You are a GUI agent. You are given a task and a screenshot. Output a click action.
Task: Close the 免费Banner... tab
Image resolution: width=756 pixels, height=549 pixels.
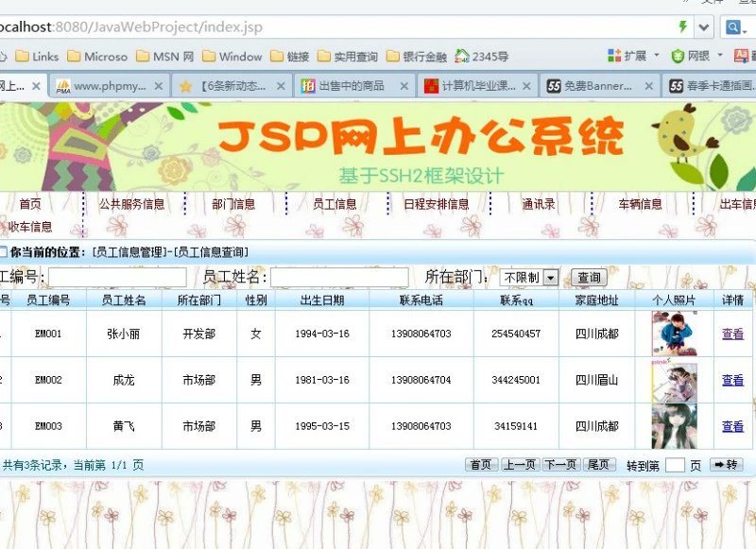[649, 86]
